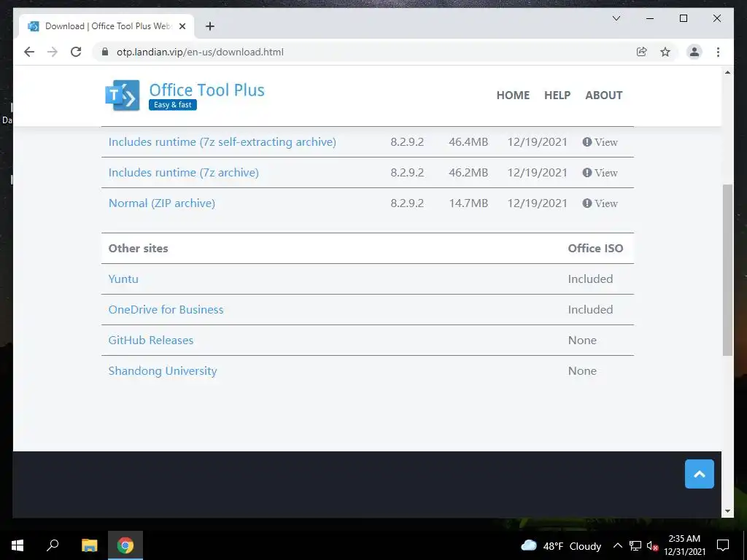Open the weather widget showing 48°F Cloudy
The height and width of the screenshot is (560, 747).
point(561,545)
